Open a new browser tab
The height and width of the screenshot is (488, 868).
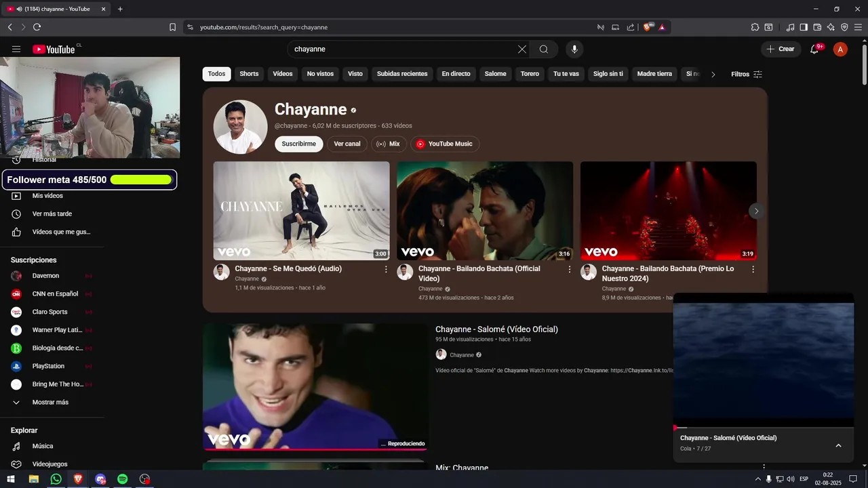[120, 9]
